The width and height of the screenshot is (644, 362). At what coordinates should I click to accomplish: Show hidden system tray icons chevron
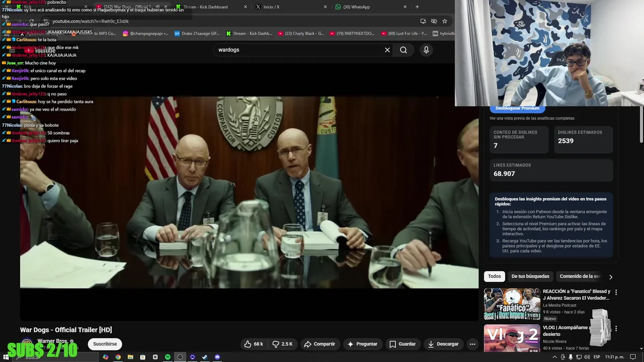(x=555, y=357)
